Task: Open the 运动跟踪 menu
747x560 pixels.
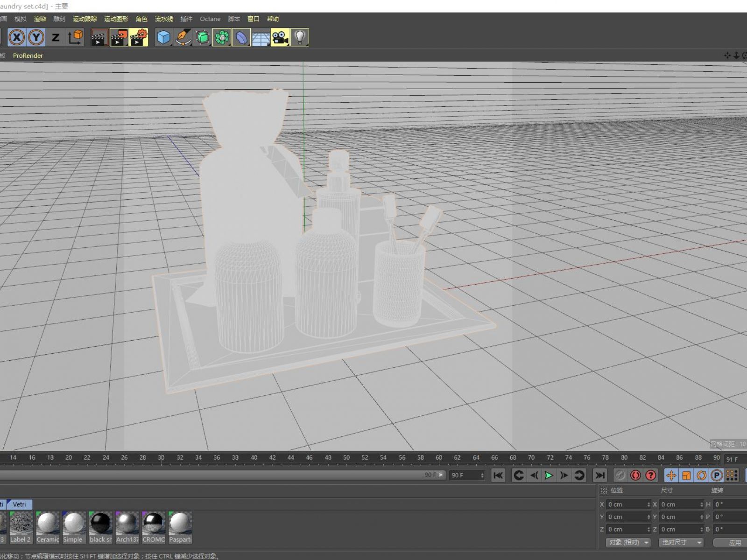Action: pos(85,19)
